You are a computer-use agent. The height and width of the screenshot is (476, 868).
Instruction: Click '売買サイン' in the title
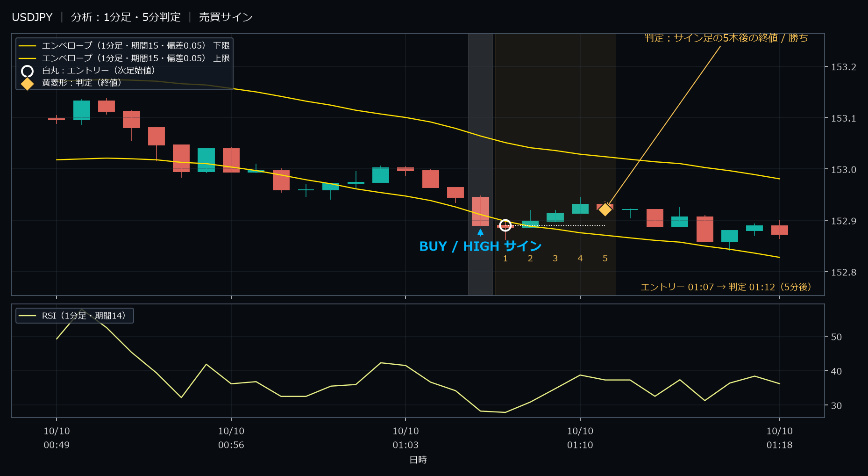226,17
